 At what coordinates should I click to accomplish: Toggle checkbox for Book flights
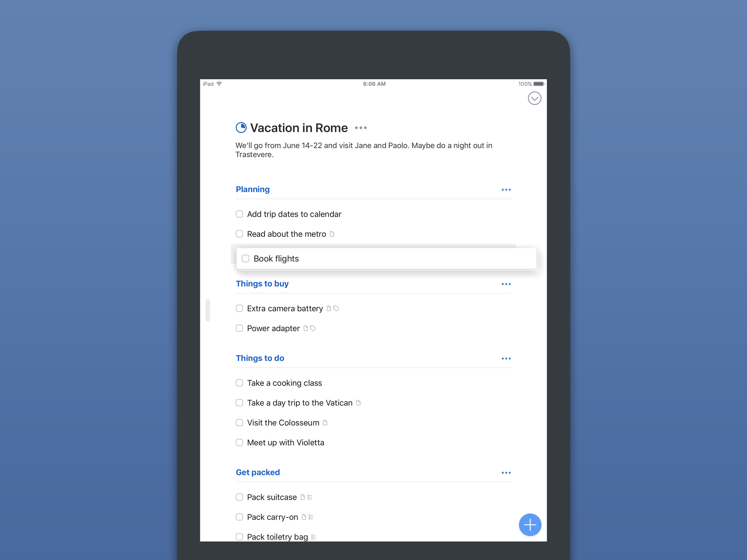245,258
